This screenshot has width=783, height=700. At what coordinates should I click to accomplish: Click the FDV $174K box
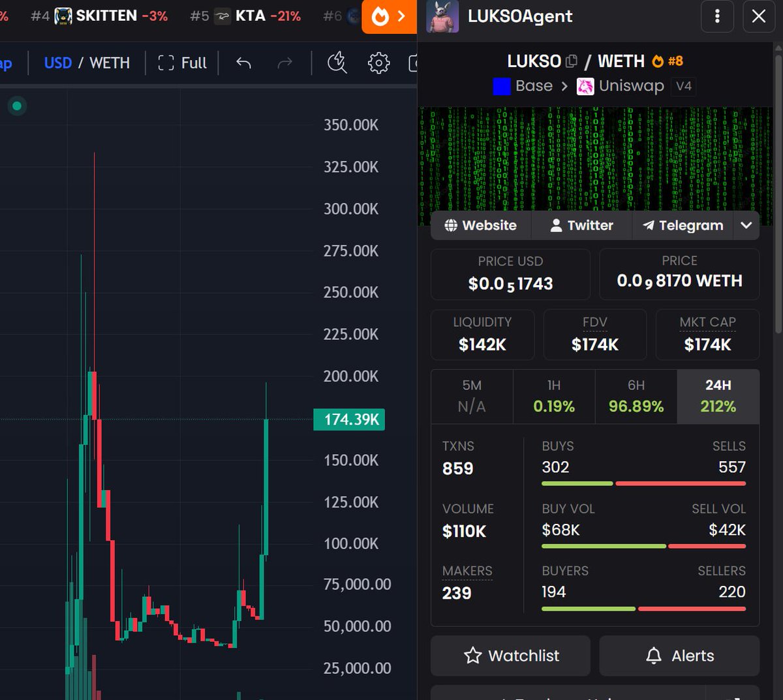coord(595,334)
